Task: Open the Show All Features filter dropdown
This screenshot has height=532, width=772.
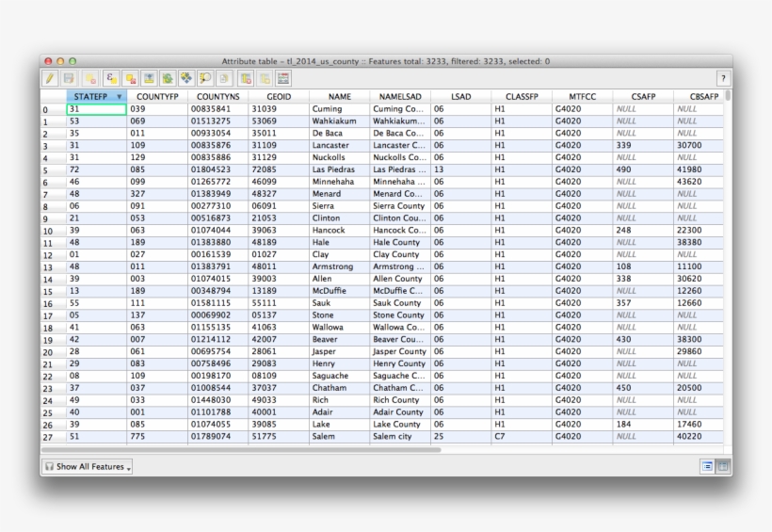Action: coord(88,466)
